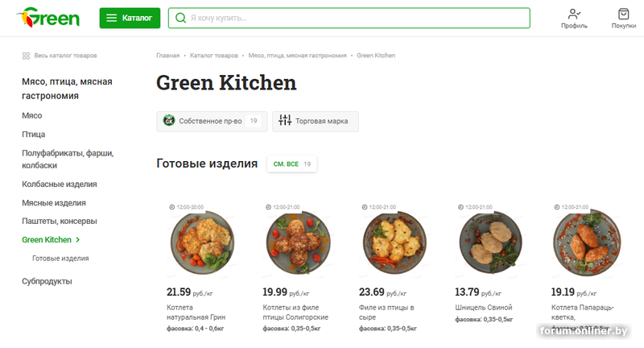Open the 'Шницель Свиной' title
The image size is (644, 348).
coord(484,308)
